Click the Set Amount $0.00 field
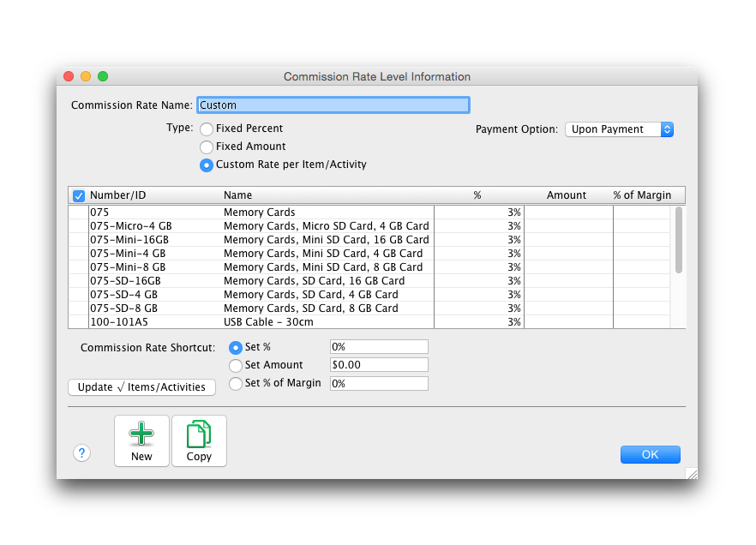Image resolution: width=756 pixels, height=545 pixels. click(x=378, y=365)
